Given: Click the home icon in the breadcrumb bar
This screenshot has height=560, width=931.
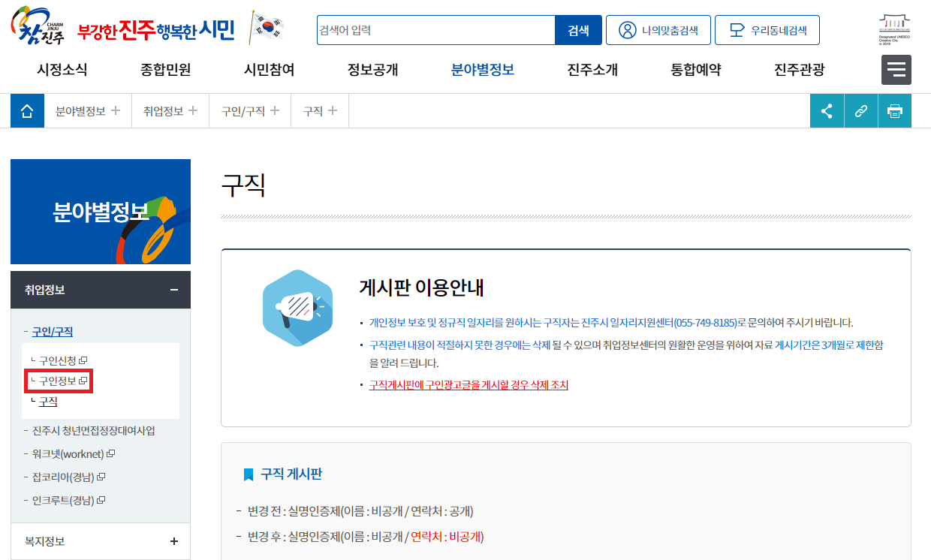Looking at the screenshot, I should tap(27, 110).
